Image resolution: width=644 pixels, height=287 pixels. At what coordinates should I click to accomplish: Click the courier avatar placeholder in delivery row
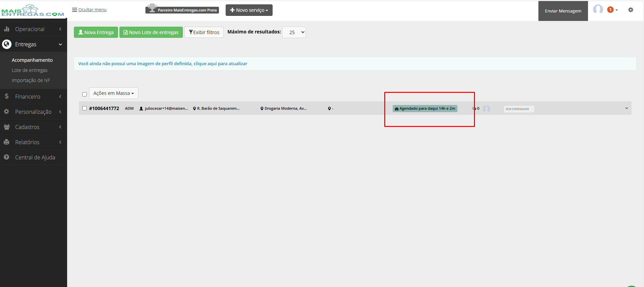coord(486,109)
